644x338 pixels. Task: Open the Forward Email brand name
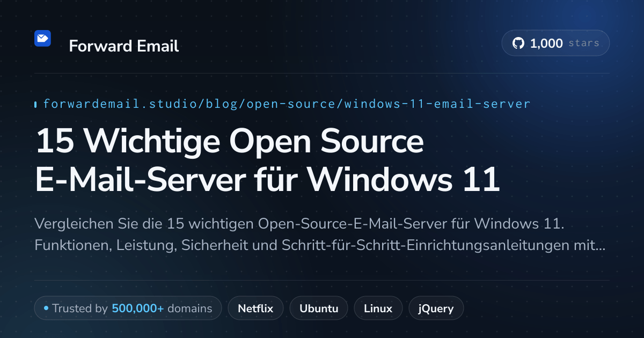[x=124, y=46]
